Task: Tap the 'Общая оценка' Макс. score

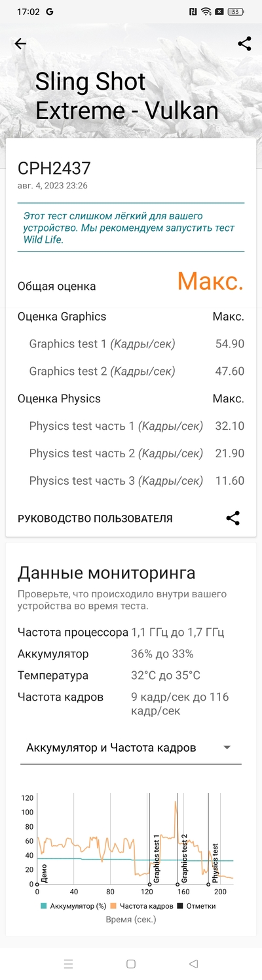Action: 210,282
